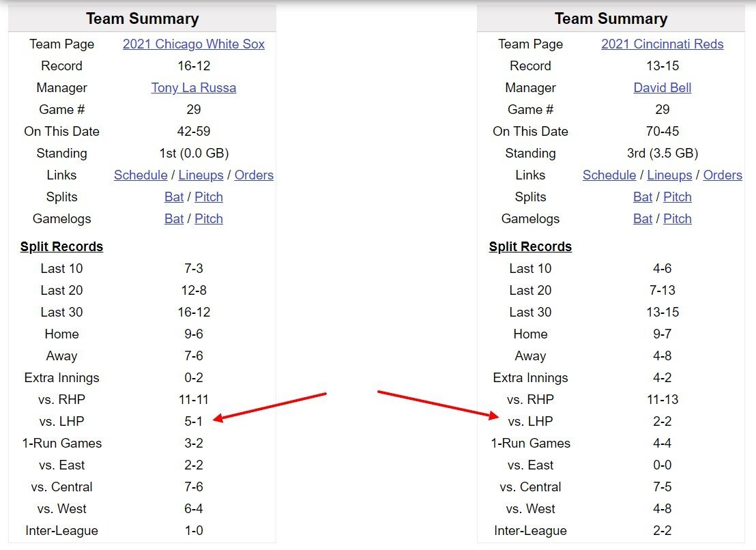Click Pitch in the White Sox Splits row

click(x=209, y=197)
